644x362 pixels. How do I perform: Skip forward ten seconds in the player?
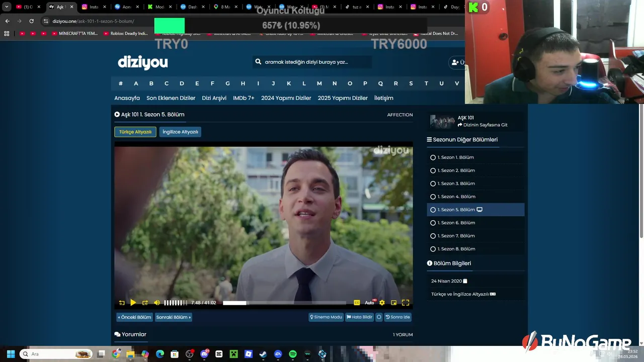[x=145, y=303]
